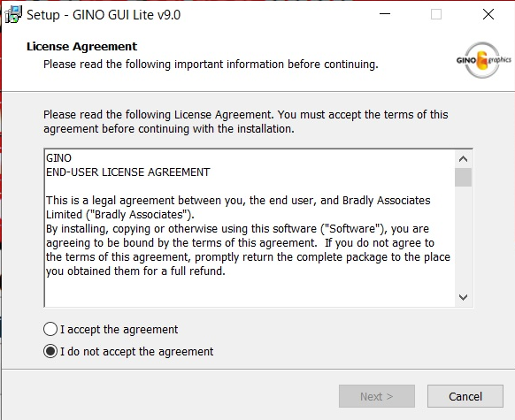
Task: Click the 'I accept the agreement' label text
Action: [x=119, y=330]
